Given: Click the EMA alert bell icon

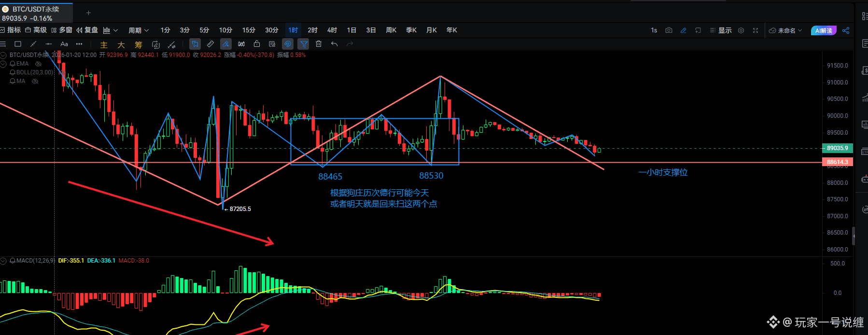Looking at the screenshot, I should (x=13, y=64).
